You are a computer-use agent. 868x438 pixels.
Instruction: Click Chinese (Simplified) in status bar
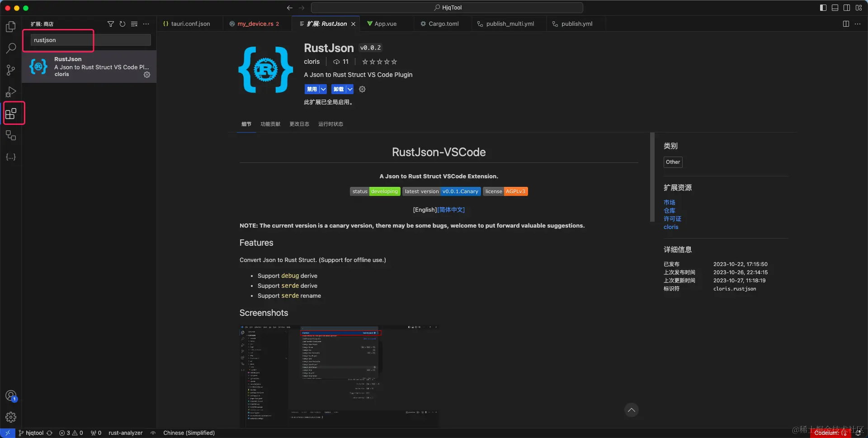pos(189,433)
